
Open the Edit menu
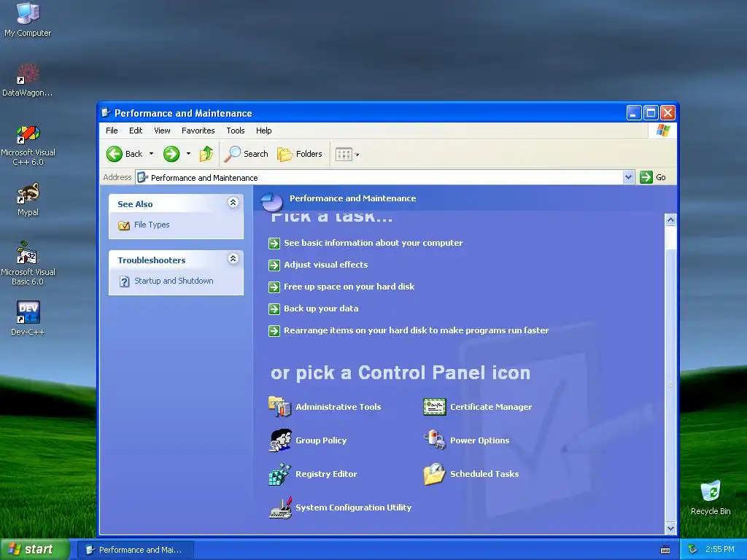pos(136,131)
